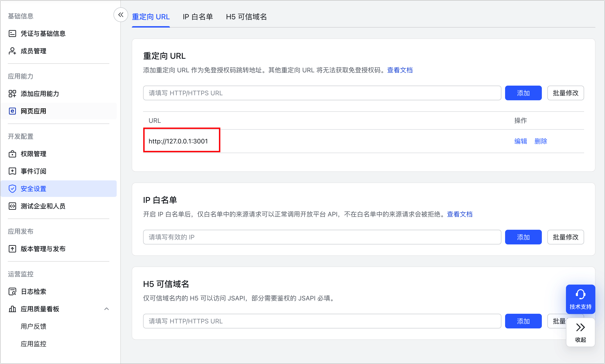The width and height of the screenshot is (605, 364).
Task: Delete the http://127.0.0.1:3001 URL entry
Action: [541, 141]
